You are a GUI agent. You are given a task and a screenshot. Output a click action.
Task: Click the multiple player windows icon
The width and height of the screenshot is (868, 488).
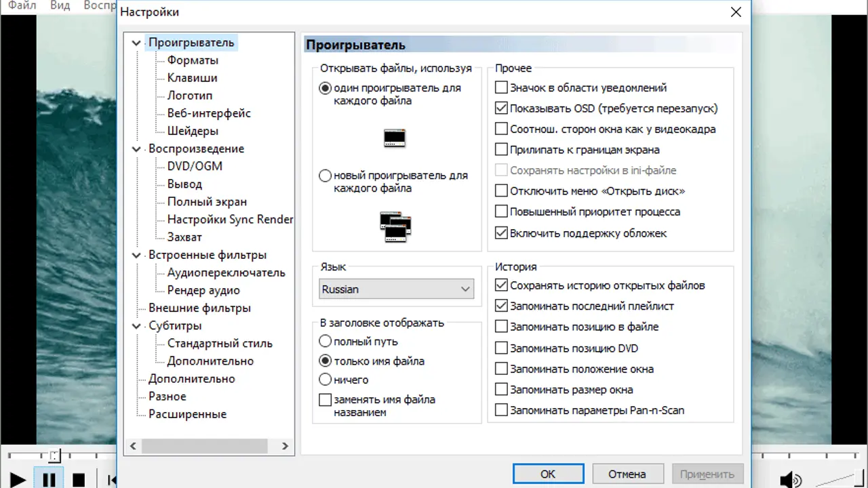pyautogui.click(x=395, y=226)
